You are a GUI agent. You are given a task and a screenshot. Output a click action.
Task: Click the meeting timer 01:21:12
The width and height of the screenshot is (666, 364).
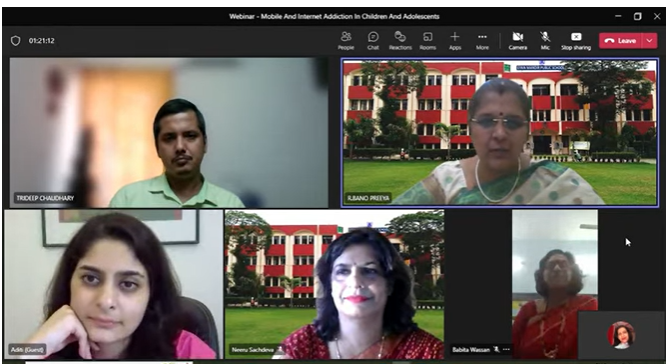coord(42,41)
